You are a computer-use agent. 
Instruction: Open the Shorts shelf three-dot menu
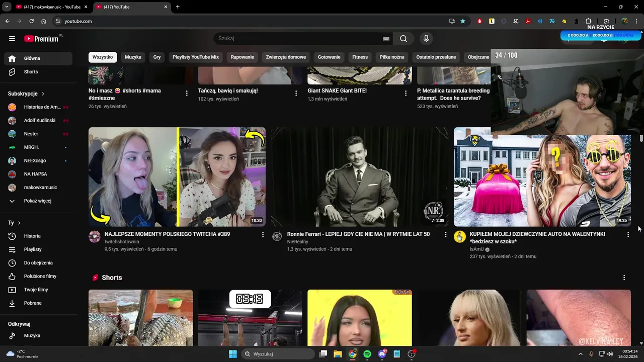coord(624,278)
